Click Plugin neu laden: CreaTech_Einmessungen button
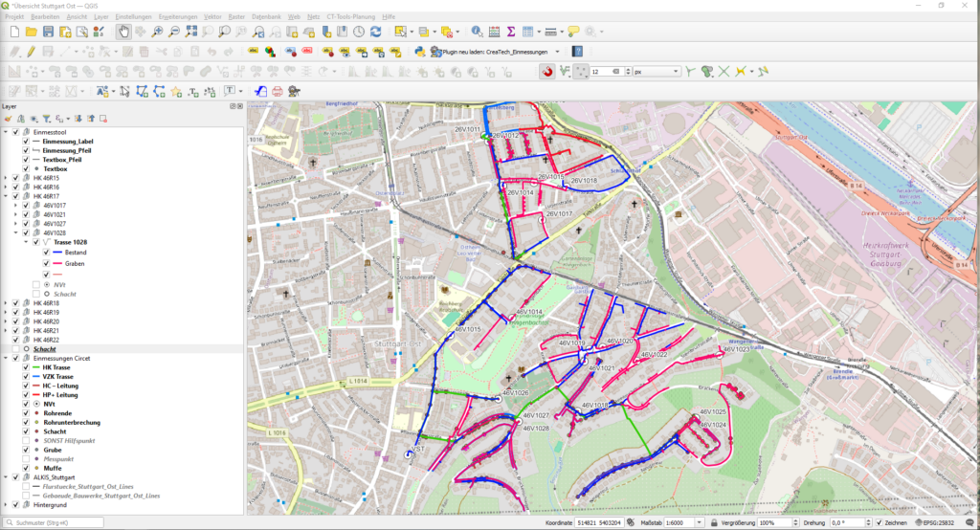The width and height of the screenshot is (980, 530). pyautogui.click(x=488, y=51)
